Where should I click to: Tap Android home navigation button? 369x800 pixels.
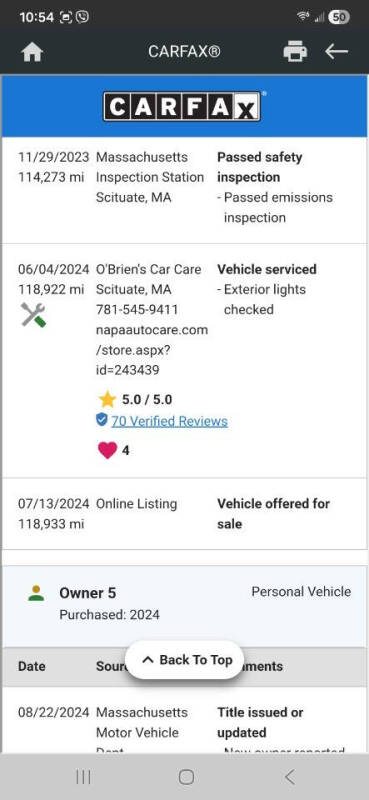click(x=186, y=777)
